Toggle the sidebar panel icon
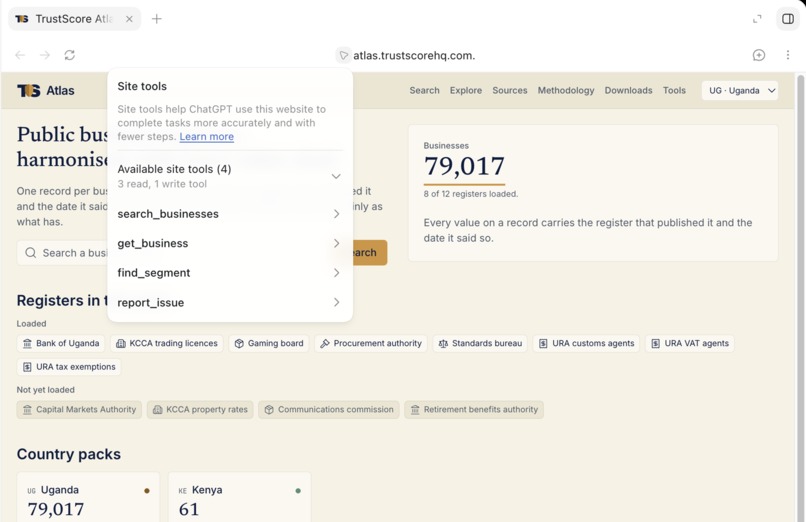 coord(787,19)
